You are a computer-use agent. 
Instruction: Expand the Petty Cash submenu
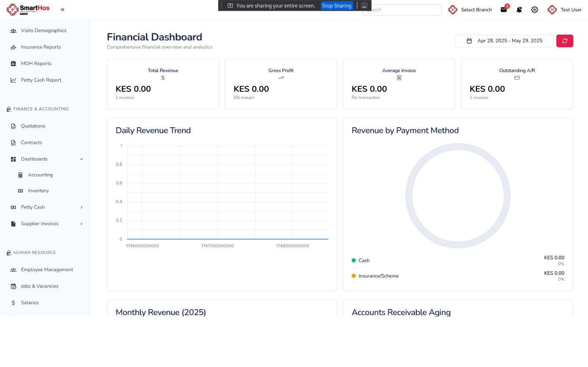pos(81,207)
